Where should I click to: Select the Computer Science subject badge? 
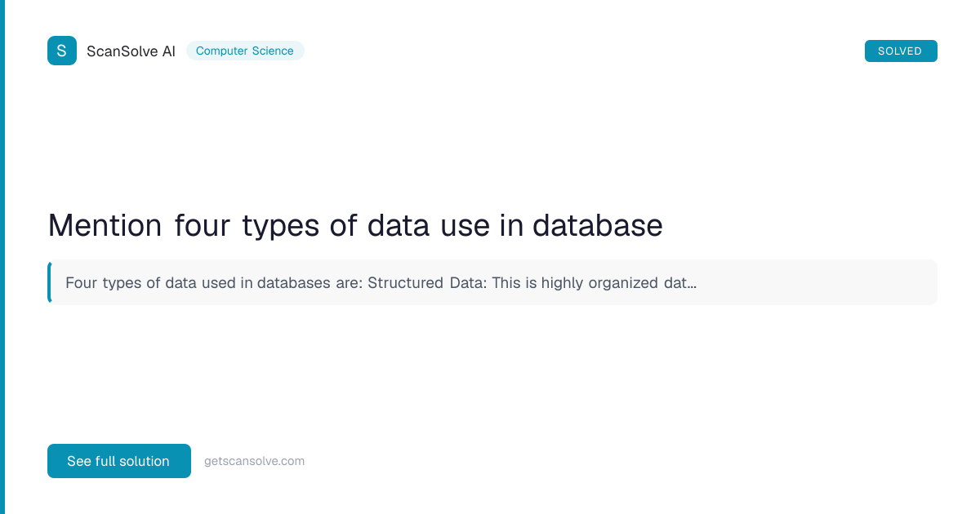[245, 51]
